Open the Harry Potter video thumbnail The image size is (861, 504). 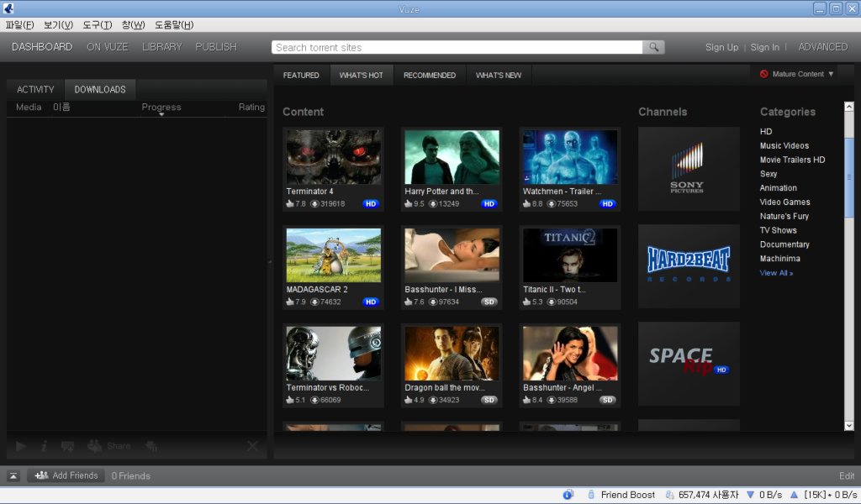tap(452, 157)
